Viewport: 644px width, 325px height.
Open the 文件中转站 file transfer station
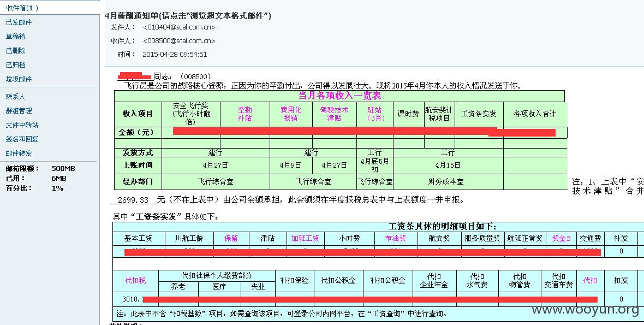22,125
